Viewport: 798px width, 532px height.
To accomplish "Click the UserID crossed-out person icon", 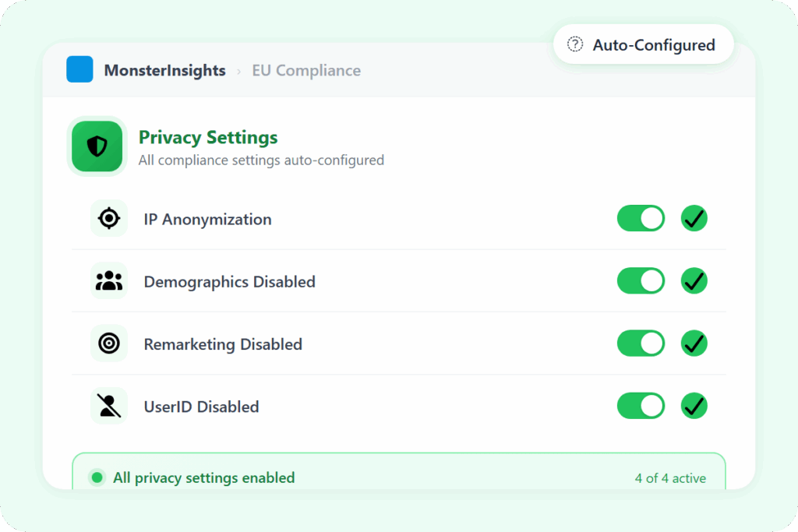I will coord(109,406).
